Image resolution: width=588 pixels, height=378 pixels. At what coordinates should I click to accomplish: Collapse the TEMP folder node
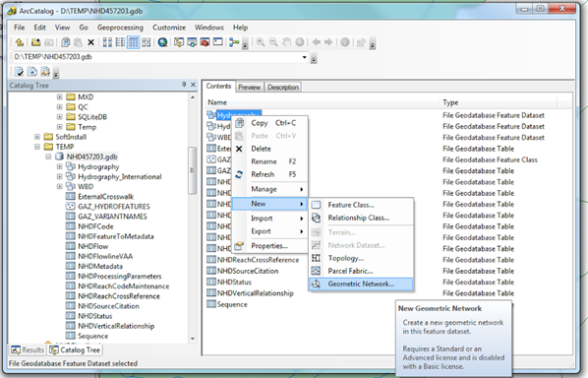(x=37, y=147)
